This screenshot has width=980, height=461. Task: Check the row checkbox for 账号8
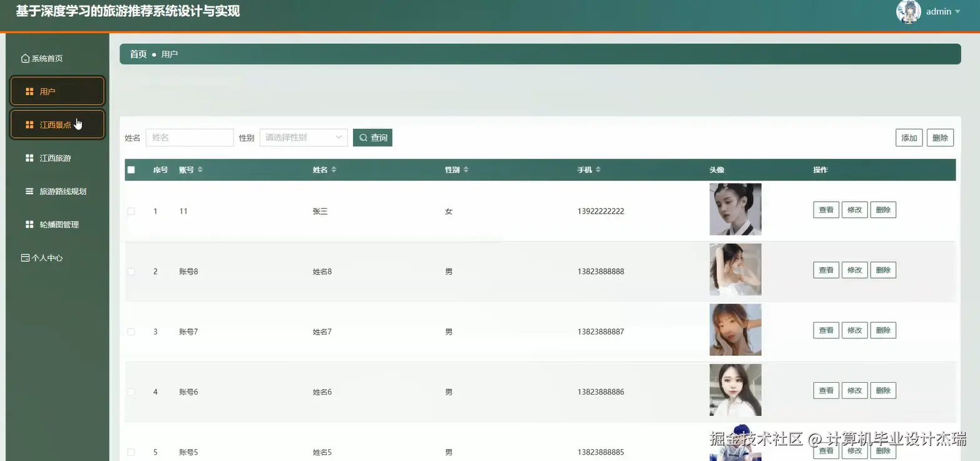(131, 271)
